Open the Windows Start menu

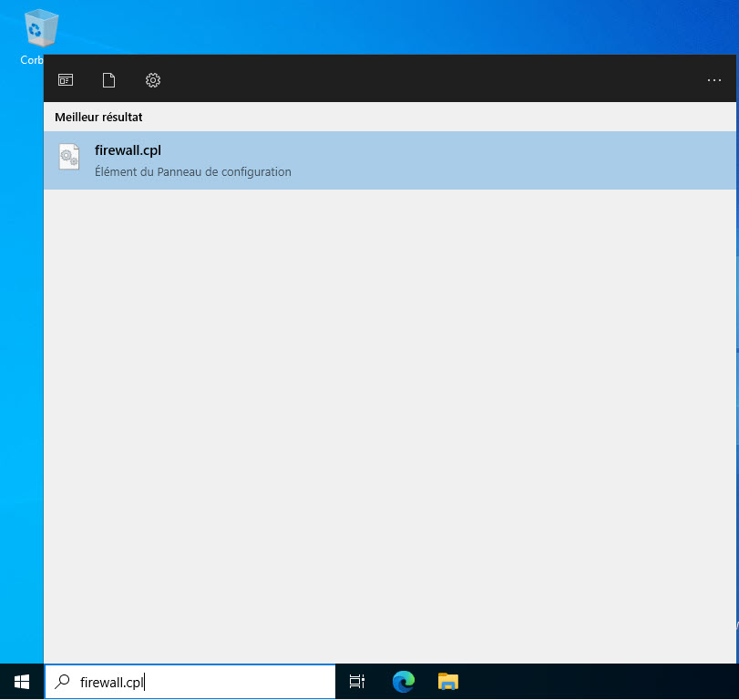(22, 682)
